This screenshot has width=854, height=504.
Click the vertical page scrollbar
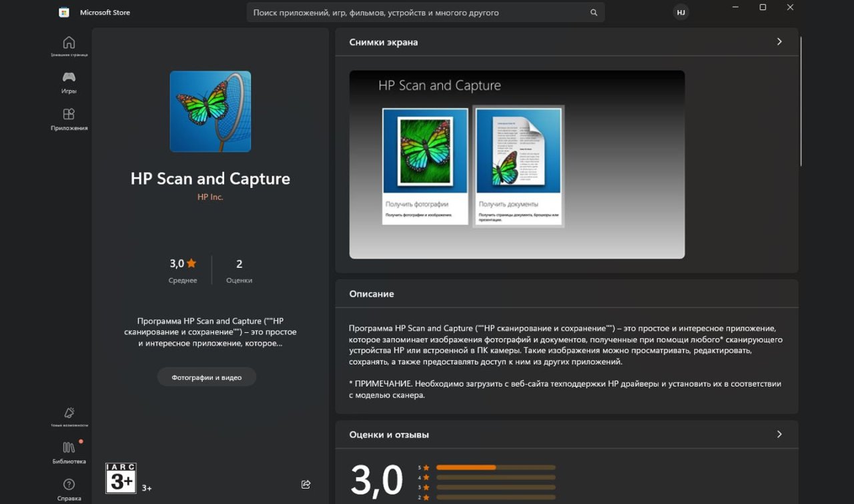pyautogui.click(x=800, y=100)
